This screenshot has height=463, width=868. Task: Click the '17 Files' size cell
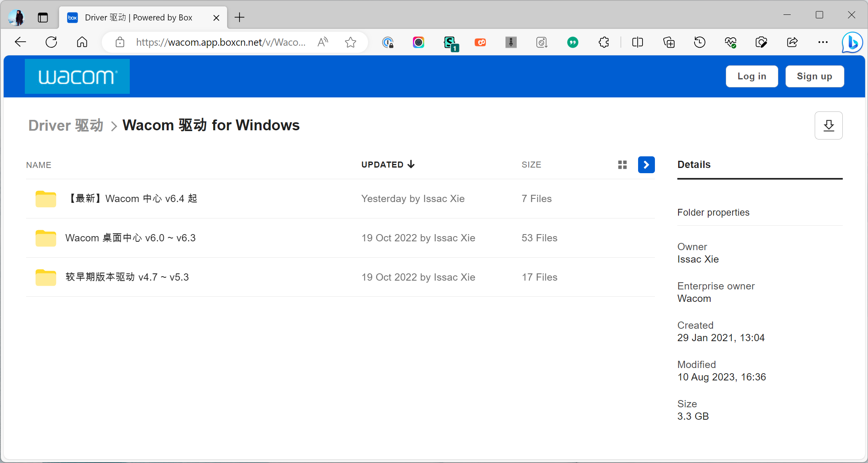(x=540, y=277)
